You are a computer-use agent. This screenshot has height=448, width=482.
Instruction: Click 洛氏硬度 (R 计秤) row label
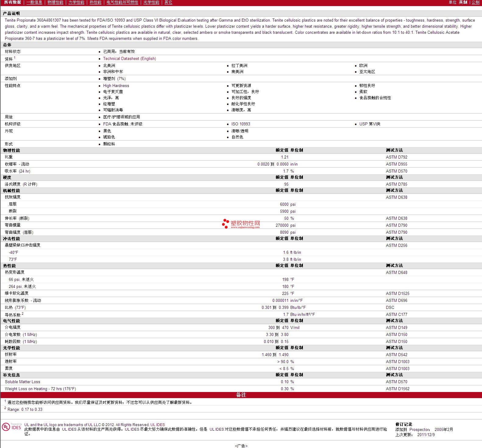click(21, 184)
